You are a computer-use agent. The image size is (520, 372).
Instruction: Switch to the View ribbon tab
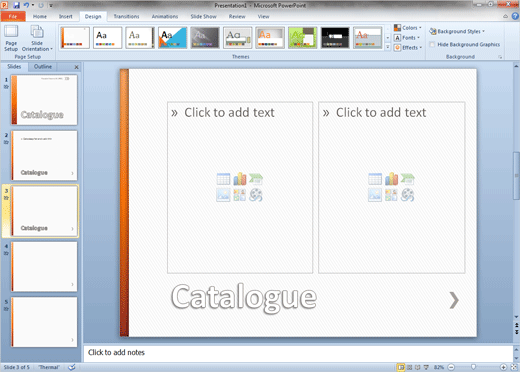263,16
